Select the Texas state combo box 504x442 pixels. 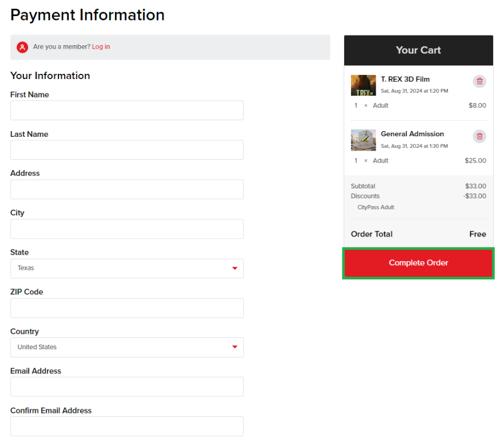click(127, 268)
